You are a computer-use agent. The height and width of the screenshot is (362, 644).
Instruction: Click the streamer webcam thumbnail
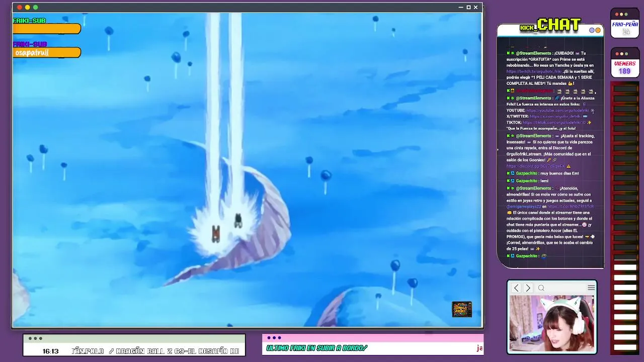[552, 324]
